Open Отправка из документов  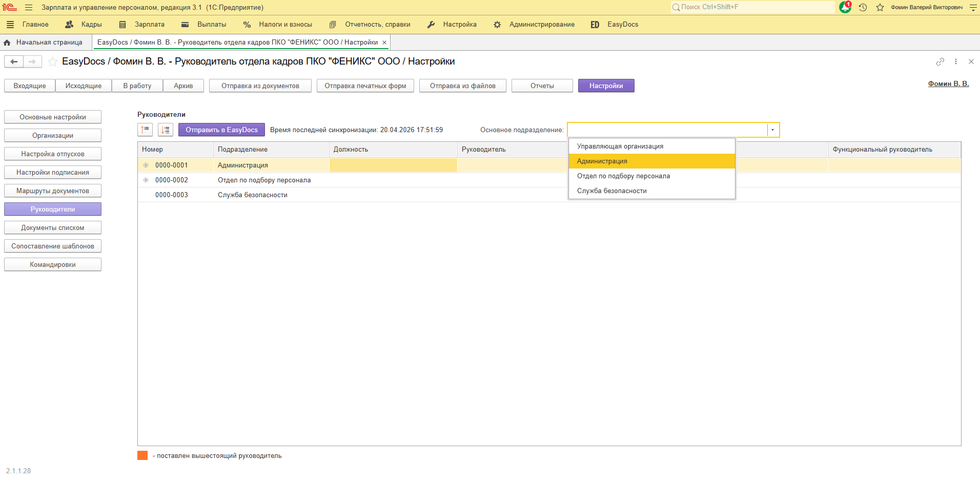(x=260, y=86)
